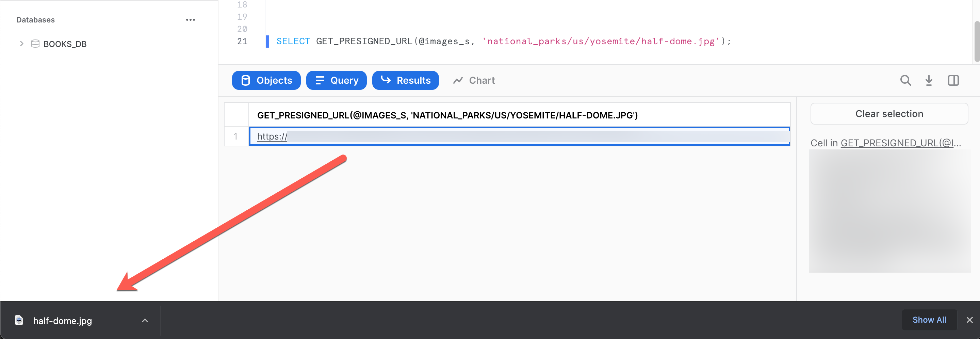Switch to the Chart tab
Screen dimensions: 980x339
coord(474,80)
